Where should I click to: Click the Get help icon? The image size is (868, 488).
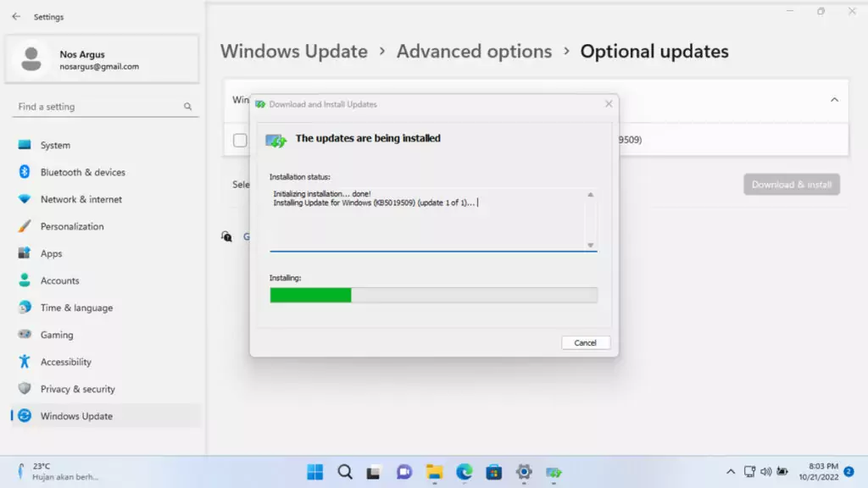(x=226, y=237)
